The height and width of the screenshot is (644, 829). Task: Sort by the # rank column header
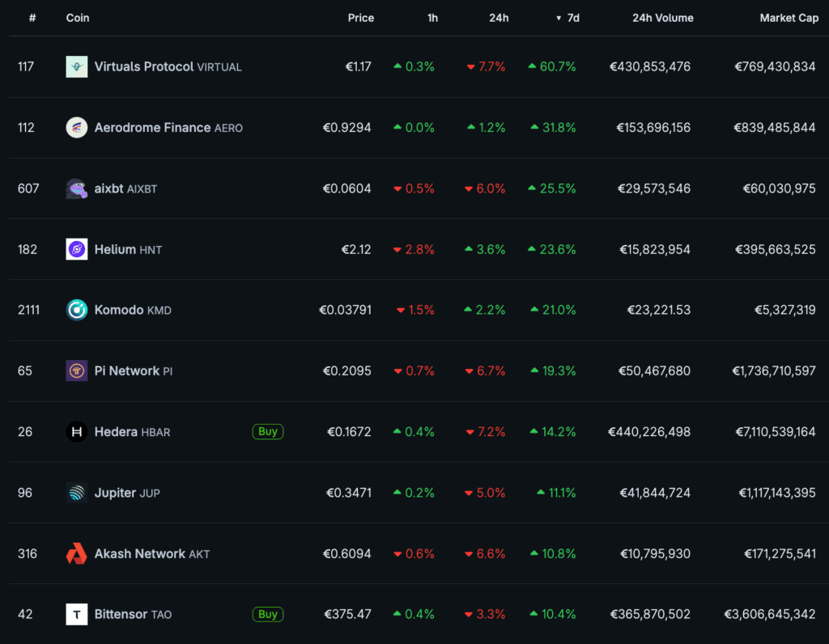[x=32, y=18]
